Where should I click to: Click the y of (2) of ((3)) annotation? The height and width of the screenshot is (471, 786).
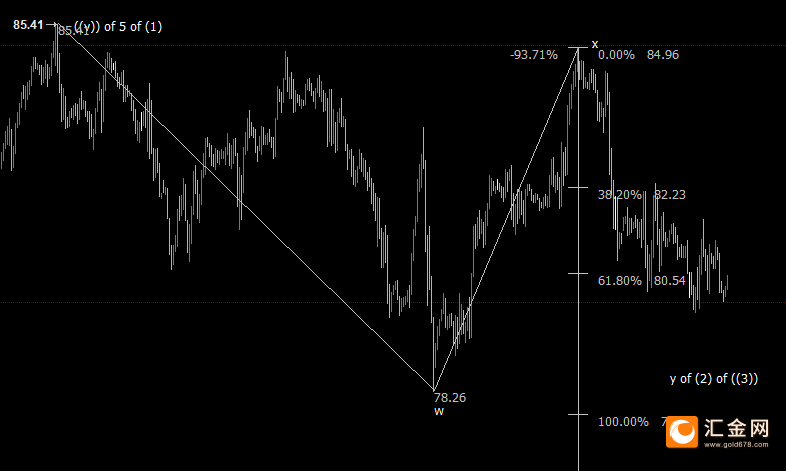(x=714, y=379)
